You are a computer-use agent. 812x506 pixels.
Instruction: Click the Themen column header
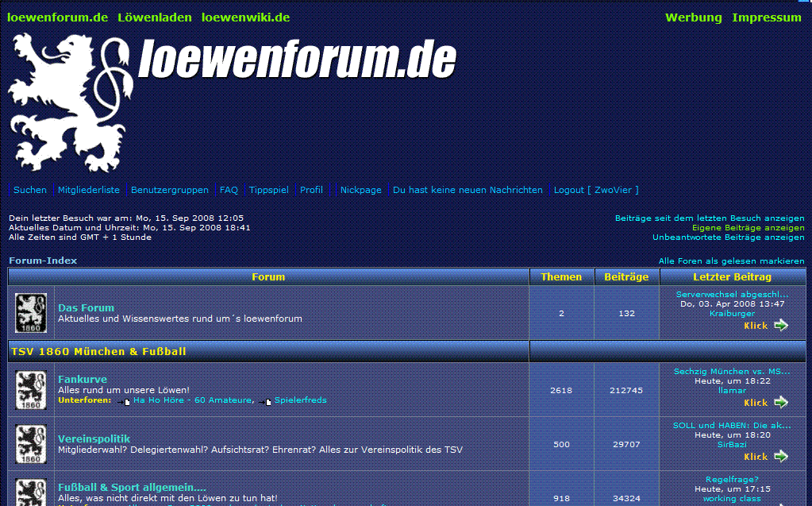pos(561,277)
